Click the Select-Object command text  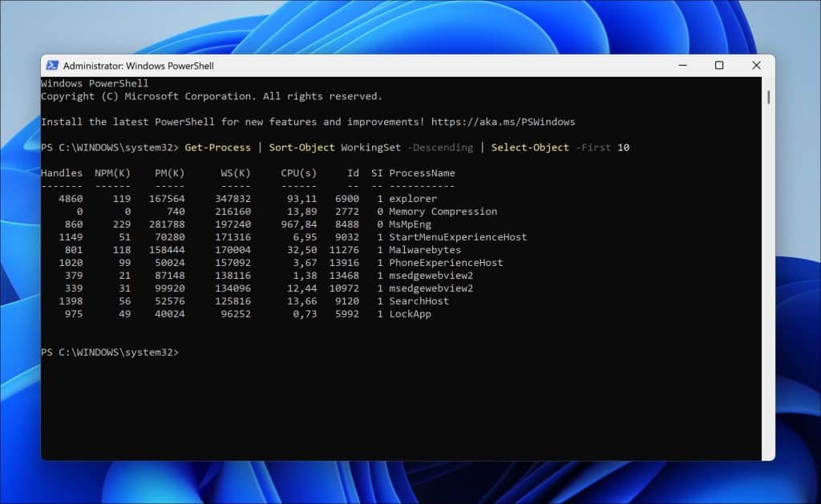coord(530,147)
